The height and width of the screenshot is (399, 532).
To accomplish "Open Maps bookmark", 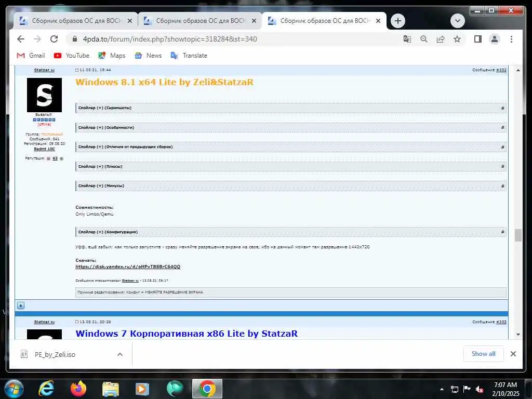I will tap(112, 55).
